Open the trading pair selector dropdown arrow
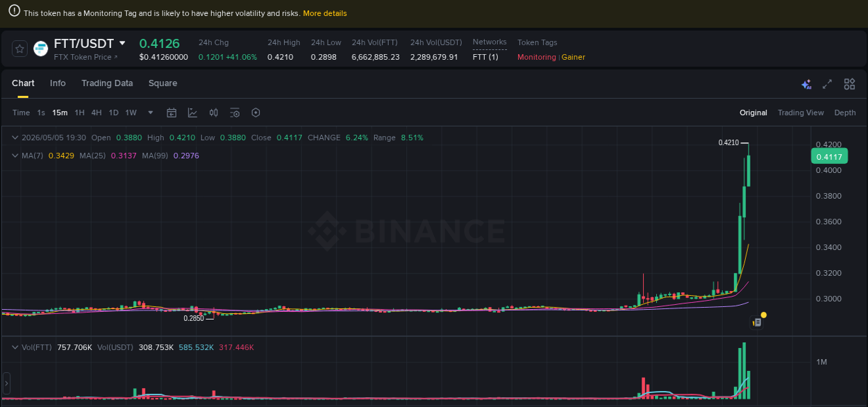Viewport: 868px width, 407px height. 123,43
